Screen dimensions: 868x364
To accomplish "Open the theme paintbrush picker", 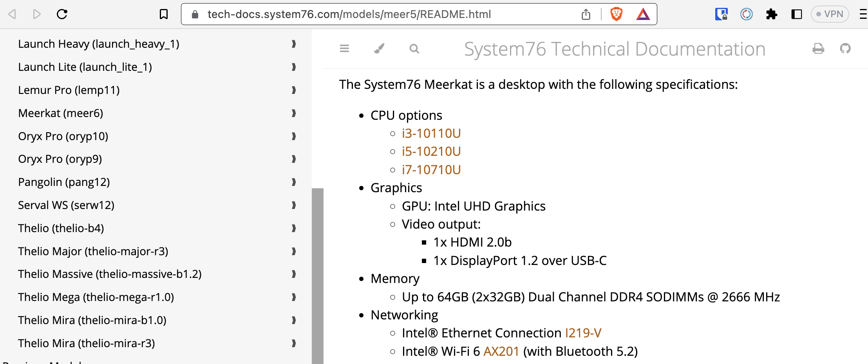I will coord(379,49).
